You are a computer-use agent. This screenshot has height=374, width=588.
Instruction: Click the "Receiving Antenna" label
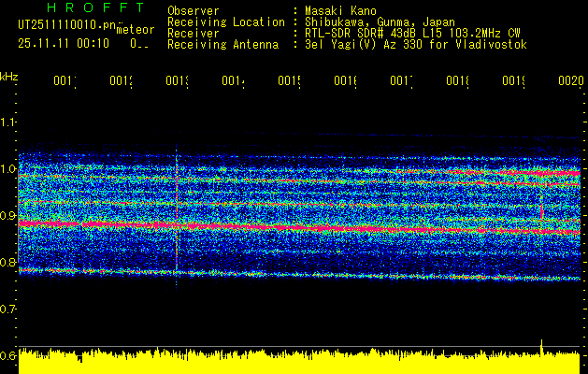(x=223, y=45)
